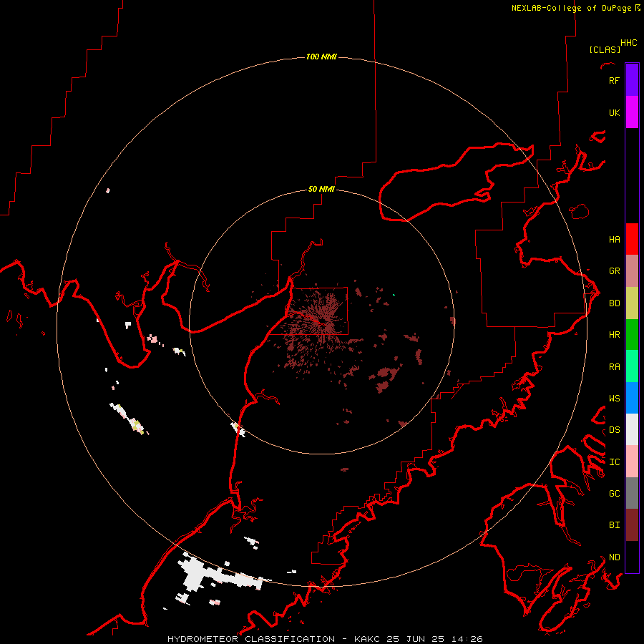Click the GR legend label
The width and height of the screenshot is (644, 644).
click(614, 271)
